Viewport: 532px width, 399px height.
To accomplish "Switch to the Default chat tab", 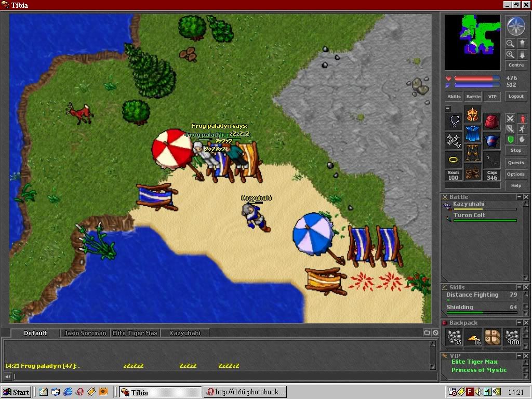I will [x=35, y=333].
